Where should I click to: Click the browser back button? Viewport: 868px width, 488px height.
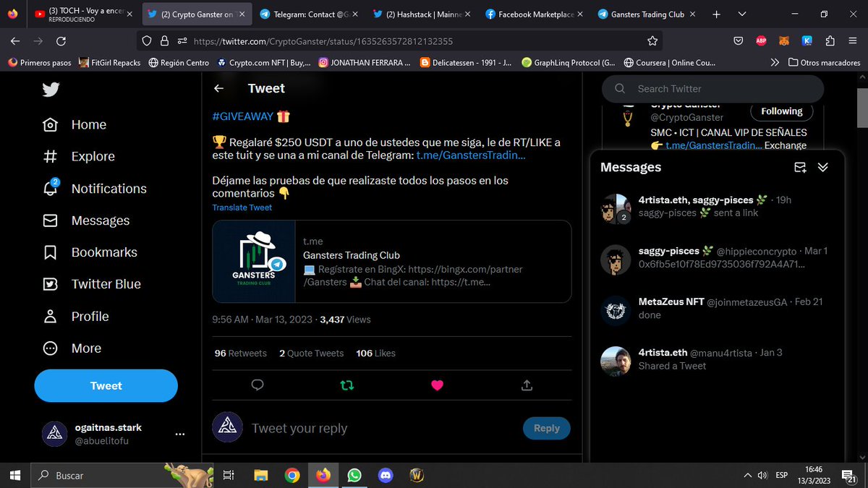coord(15,41)
